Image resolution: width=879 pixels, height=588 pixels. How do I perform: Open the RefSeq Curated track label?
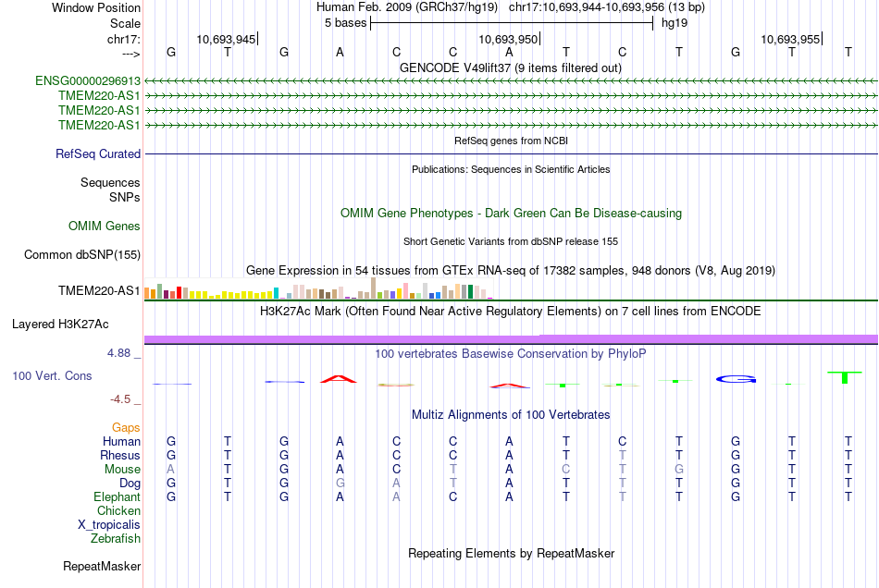tap(97, 153)
